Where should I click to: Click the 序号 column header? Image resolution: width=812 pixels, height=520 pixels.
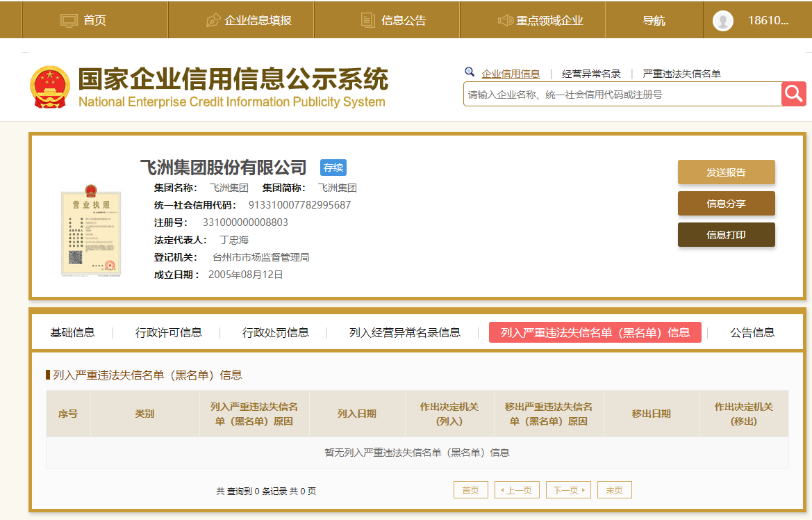tap(68, 414)
